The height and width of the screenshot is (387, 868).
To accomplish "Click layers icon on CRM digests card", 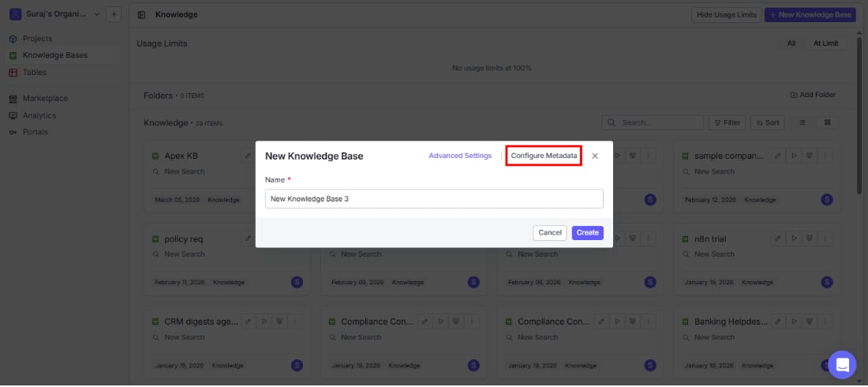I will pos(279,321).
